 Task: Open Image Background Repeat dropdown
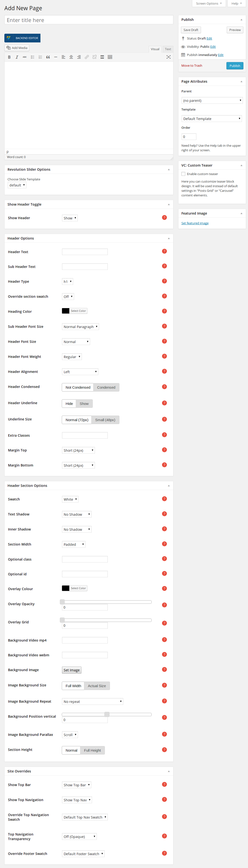click(93, 701)
